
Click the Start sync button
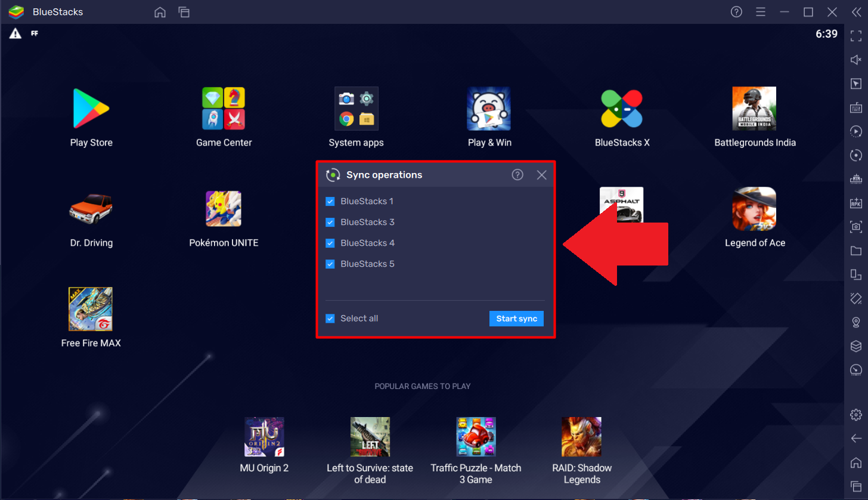[x=516, y=319]
